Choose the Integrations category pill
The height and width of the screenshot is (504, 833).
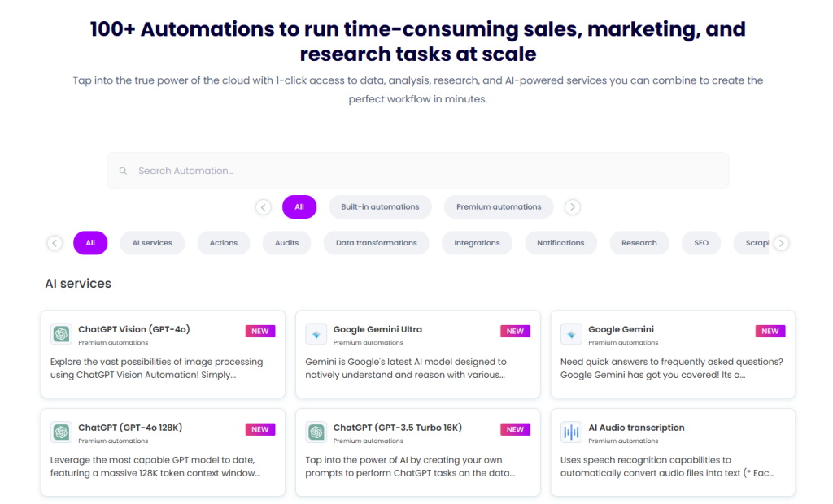[477, 243]
